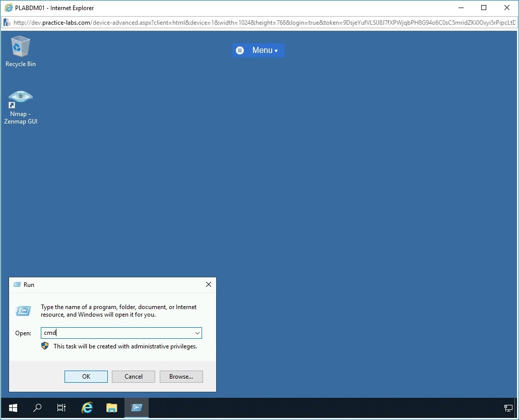519x420 pixels.
Task: Expand the Open field history dropdown
Action: tap(197, 333)
